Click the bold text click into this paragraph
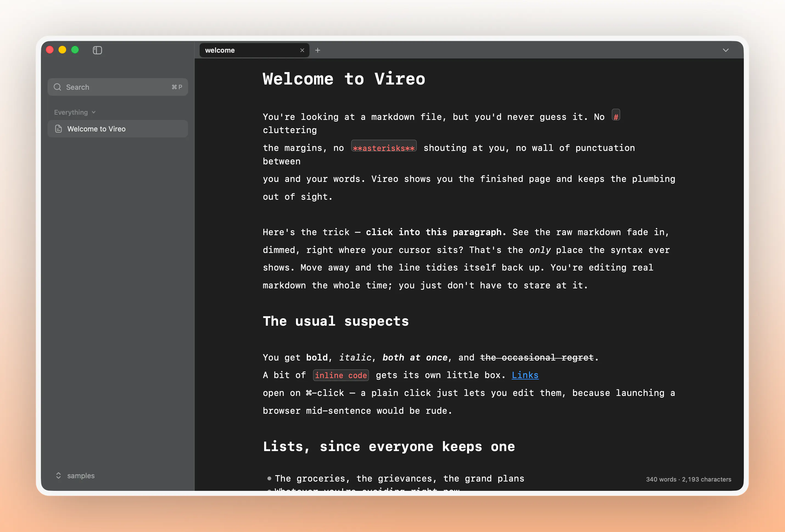This screenshot has width=785, height=532. pos(436,232)
